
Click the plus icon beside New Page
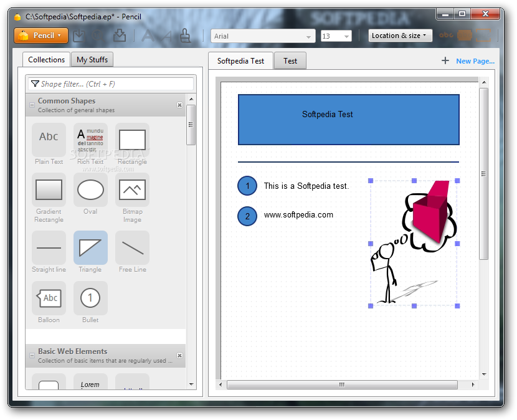click(445, 60)
